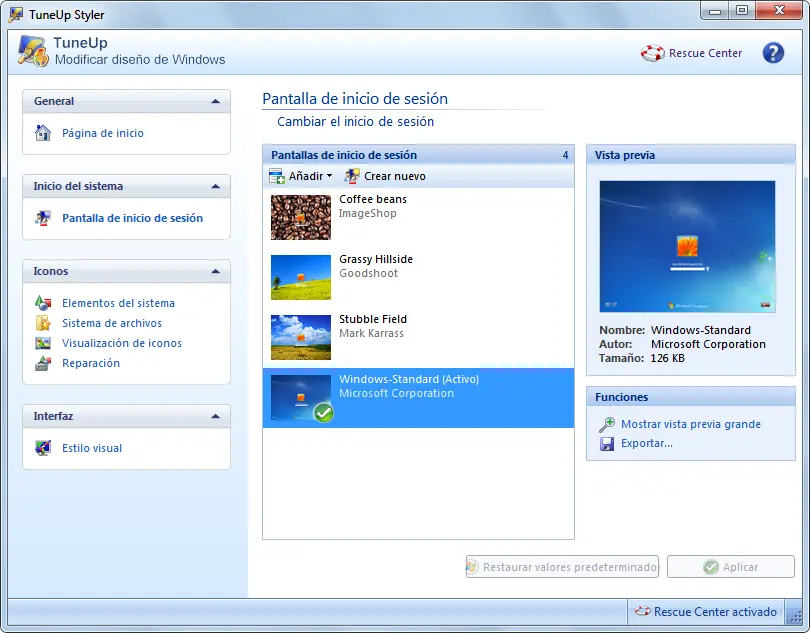Open Pantalla de inicio de sesión link in sidebar
This screenshot has height=633, width=810.
(132, 218)
